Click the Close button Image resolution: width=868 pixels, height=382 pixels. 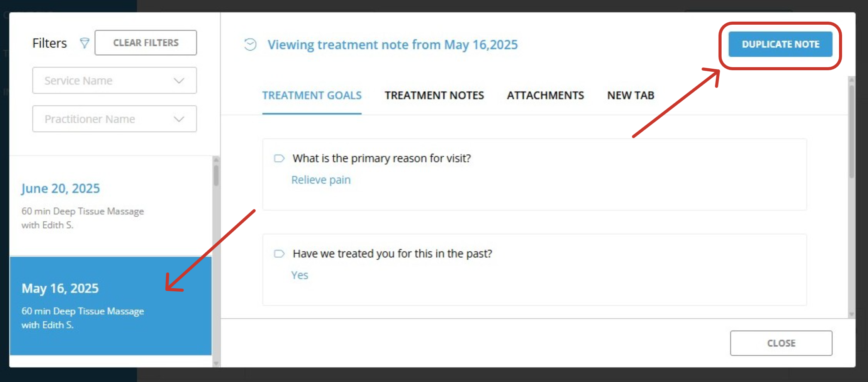click(x=781, y=343)
